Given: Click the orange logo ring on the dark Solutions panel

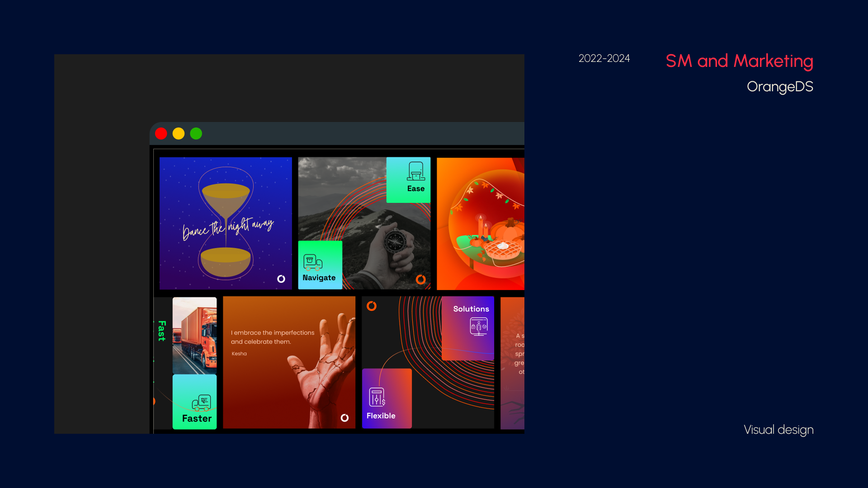Looking at the screenshot, I should click(x=372, y=306).
